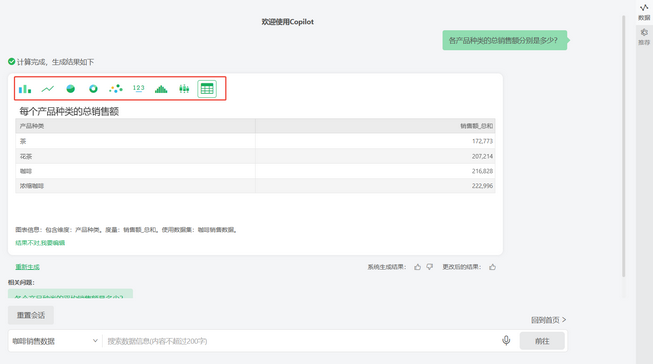
Task: Choose the scatter plot chart type
Action: [116, 89]
